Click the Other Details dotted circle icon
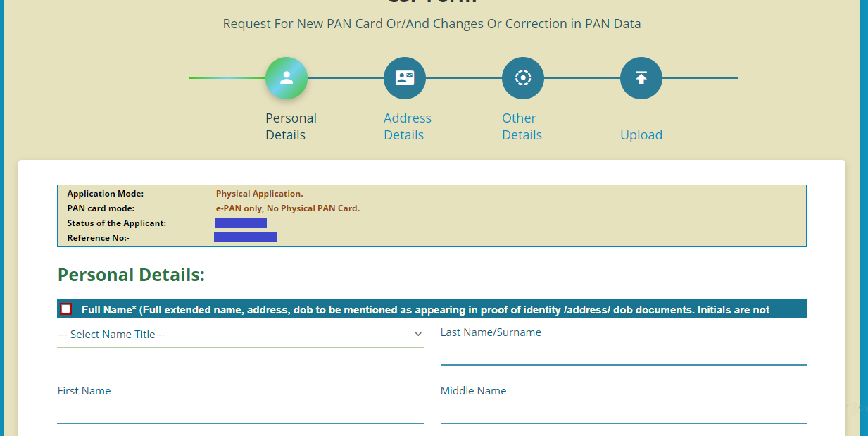 [523, 78]
